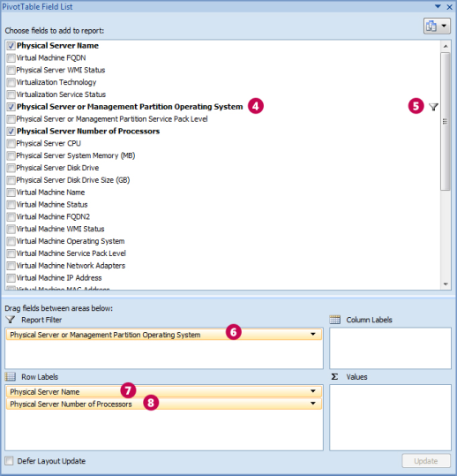Click the Report Filter funnel icon
Screen dimensions: 457x476
tap(11, 320)
